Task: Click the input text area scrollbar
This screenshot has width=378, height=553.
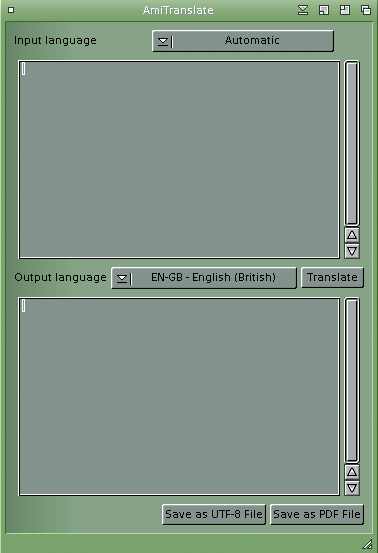Action: [352, 143]
